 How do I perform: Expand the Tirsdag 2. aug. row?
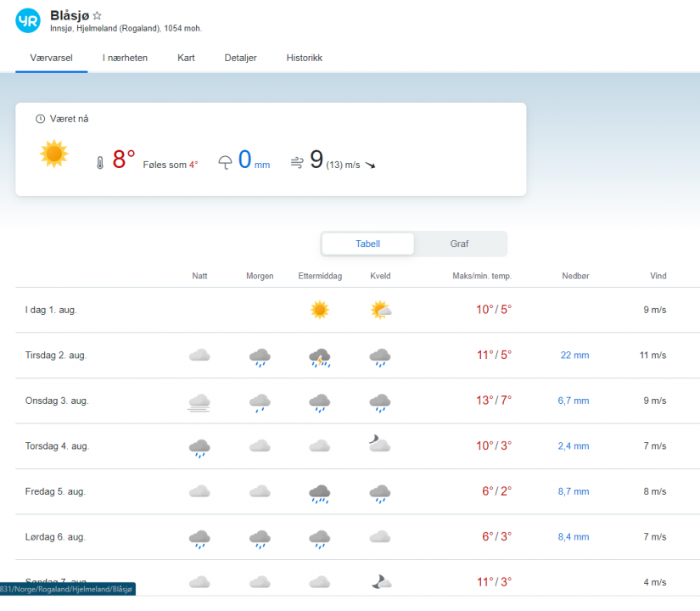(x=57, y=356)
